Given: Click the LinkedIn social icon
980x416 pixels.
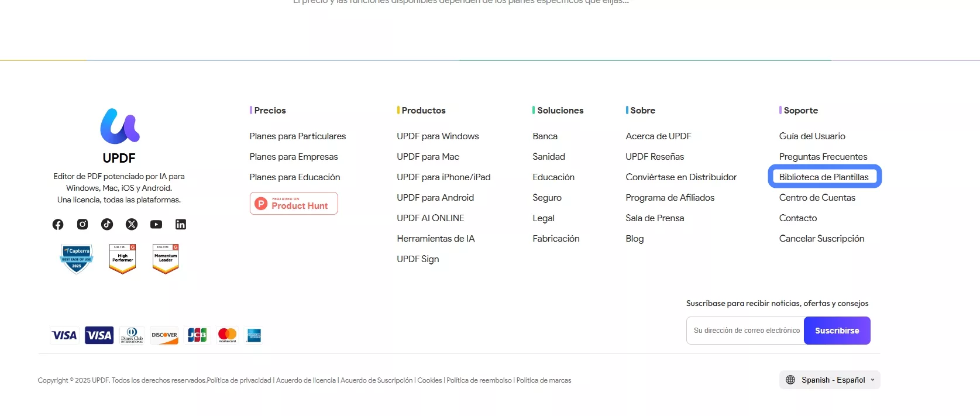Looking at the screenshot, I should click(x=181, y=224).
